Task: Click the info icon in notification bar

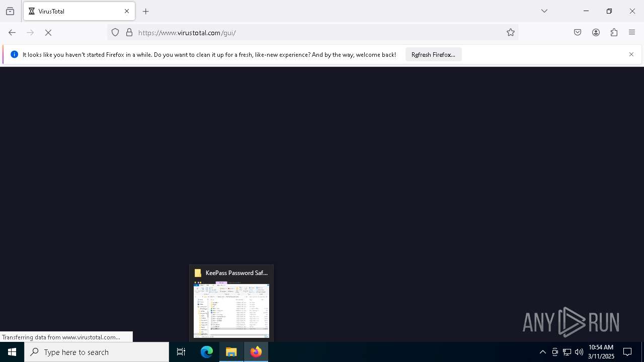Action: point(14,54)
